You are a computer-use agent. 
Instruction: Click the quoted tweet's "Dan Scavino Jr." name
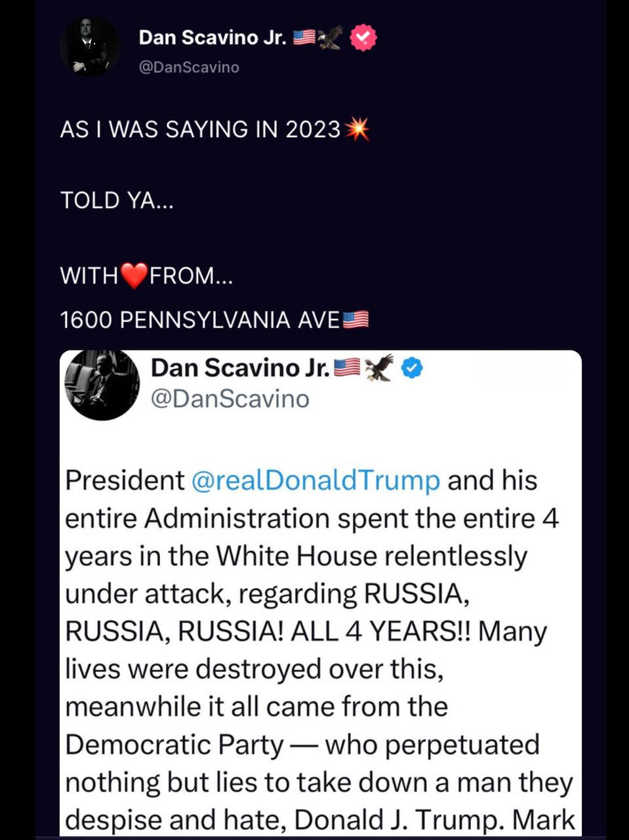[240, 368]
